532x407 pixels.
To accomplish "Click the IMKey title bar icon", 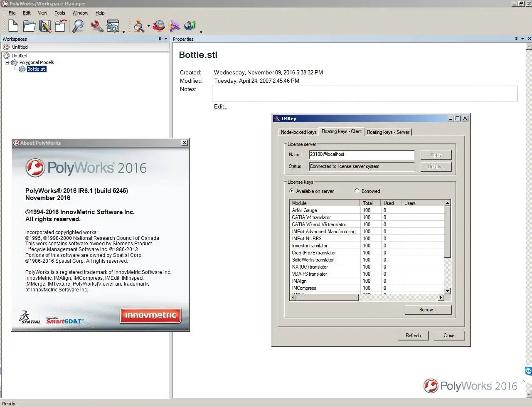I will click(x=277, y=118).
